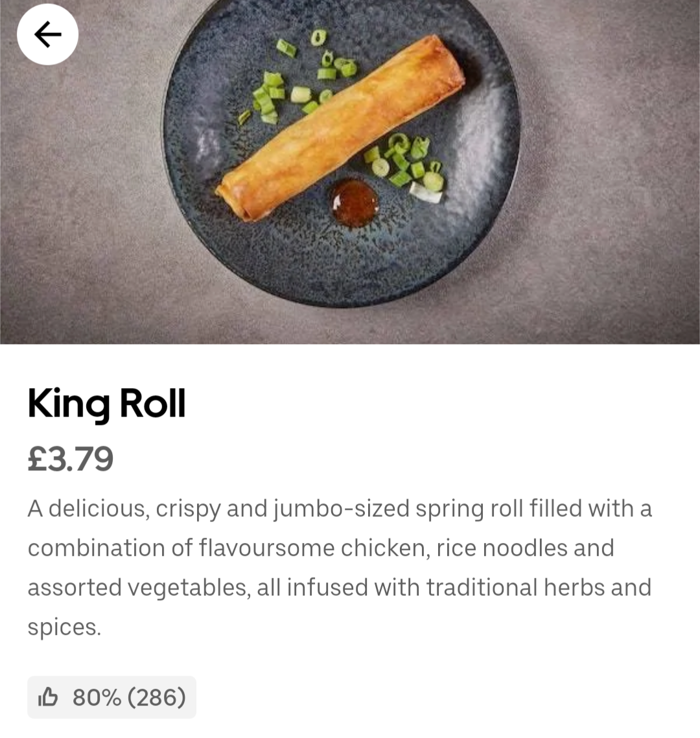Click the dipping sauce on the plate
700x738 pixels.
click(354, 203)
